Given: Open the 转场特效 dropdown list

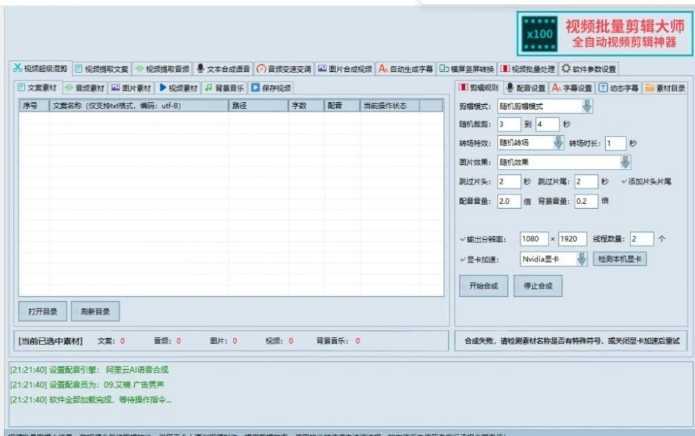Looking at the screenshot, I should click(x=559, y=143).
